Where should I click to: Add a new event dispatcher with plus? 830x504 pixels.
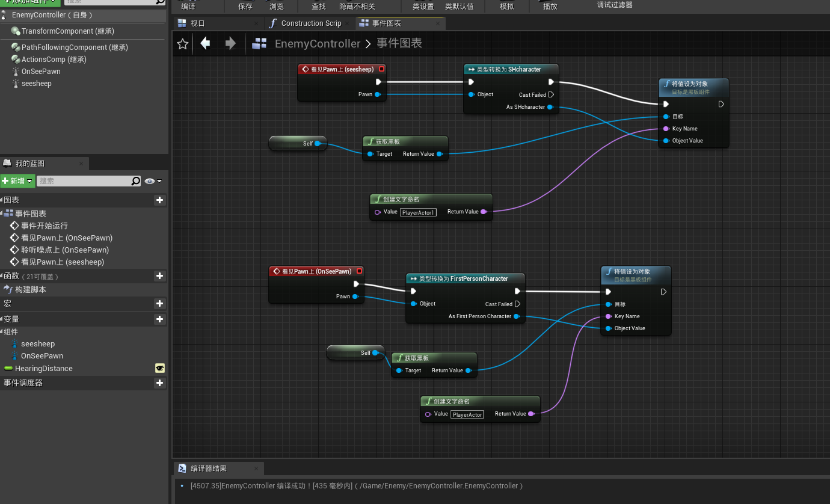coord(159,383)
